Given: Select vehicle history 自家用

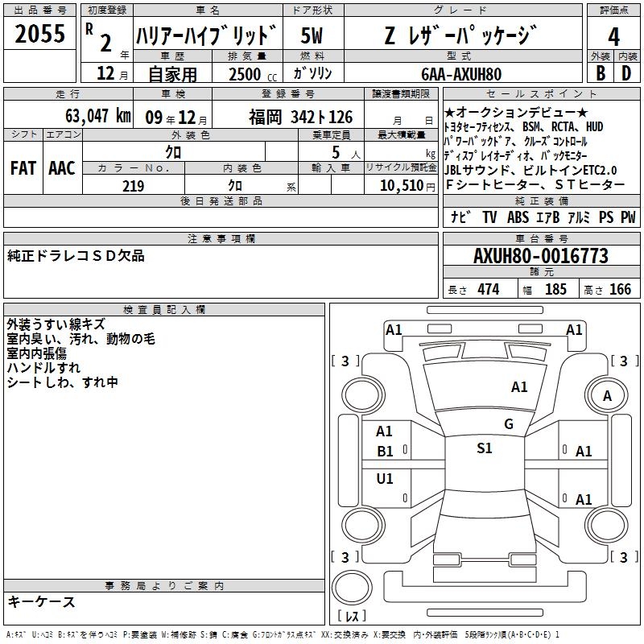Looking at the screenshot, I should pyautogui.click(x=172, y=74).
